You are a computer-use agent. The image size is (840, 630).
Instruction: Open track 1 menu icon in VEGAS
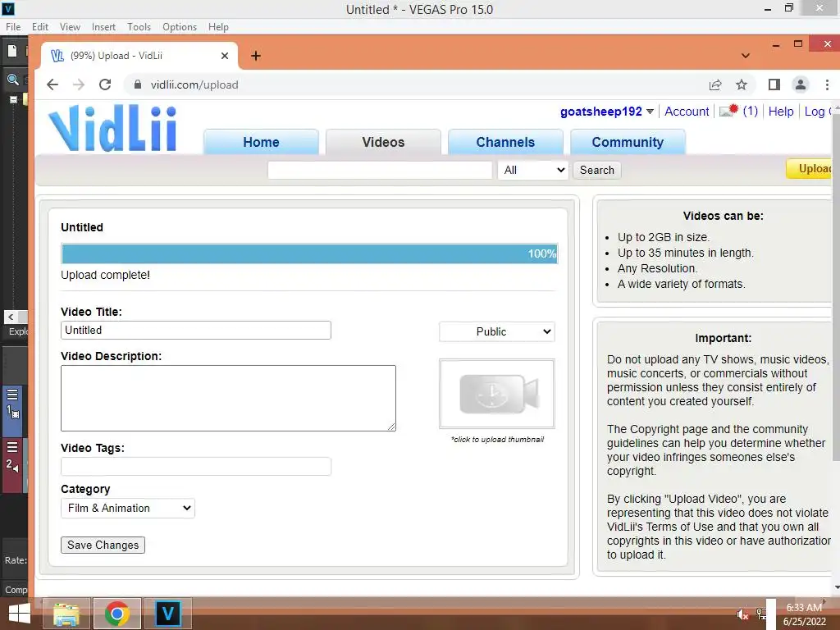[11, 395]
